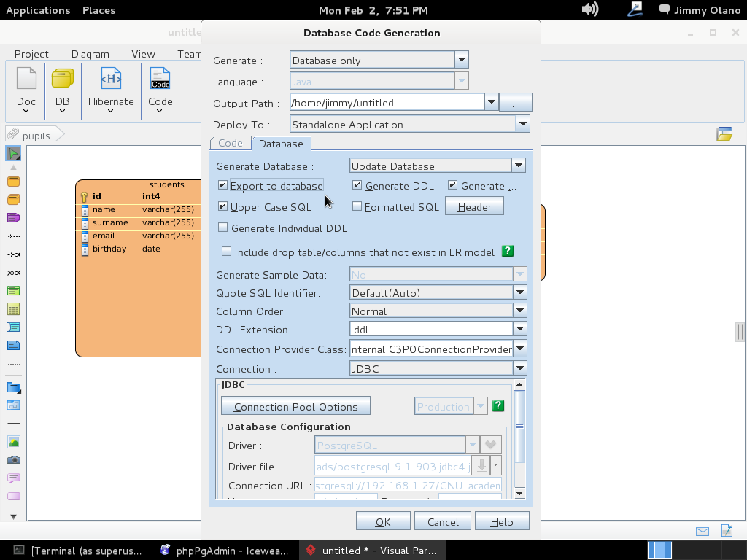Click green help icon beside drop table option

click(x=508, y=252)
